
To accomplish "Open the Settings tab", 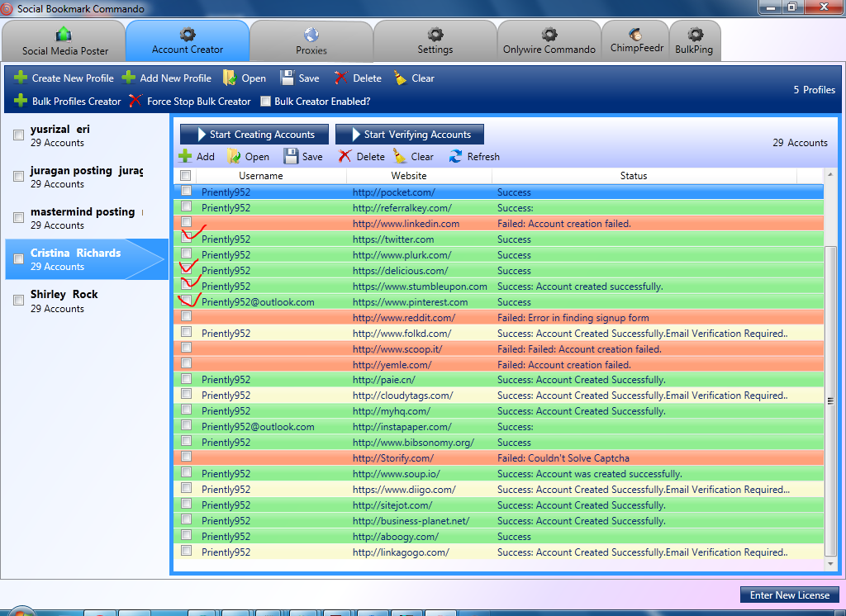I will tap(435, 41).
